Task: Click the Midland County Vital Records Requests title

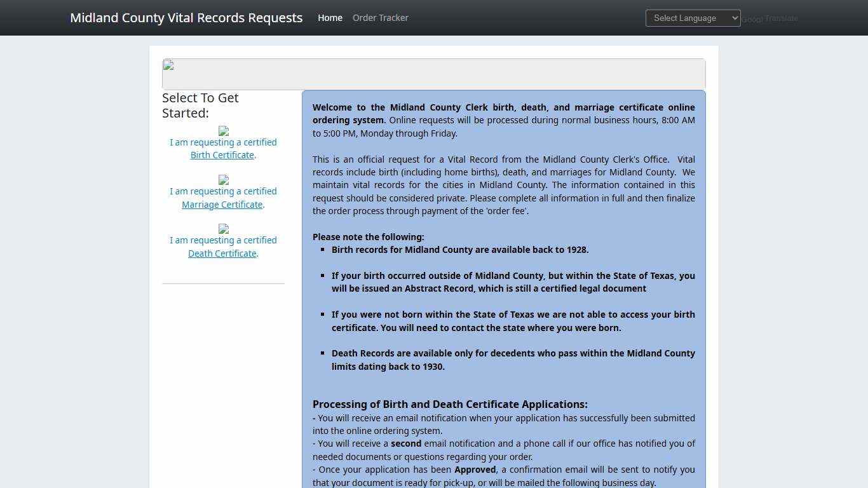Action: pos(186,17)
